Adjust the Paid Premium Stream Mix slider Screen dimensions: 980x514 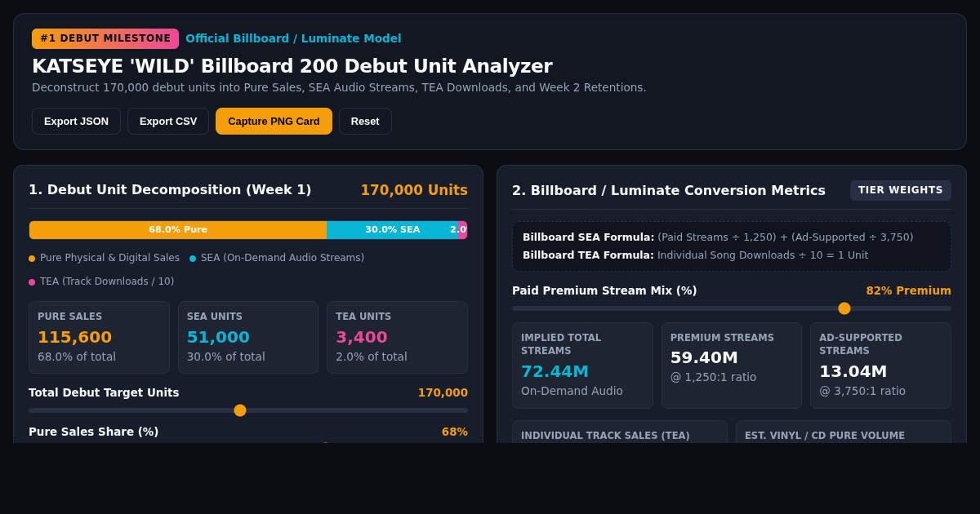(x=732, y=308)
